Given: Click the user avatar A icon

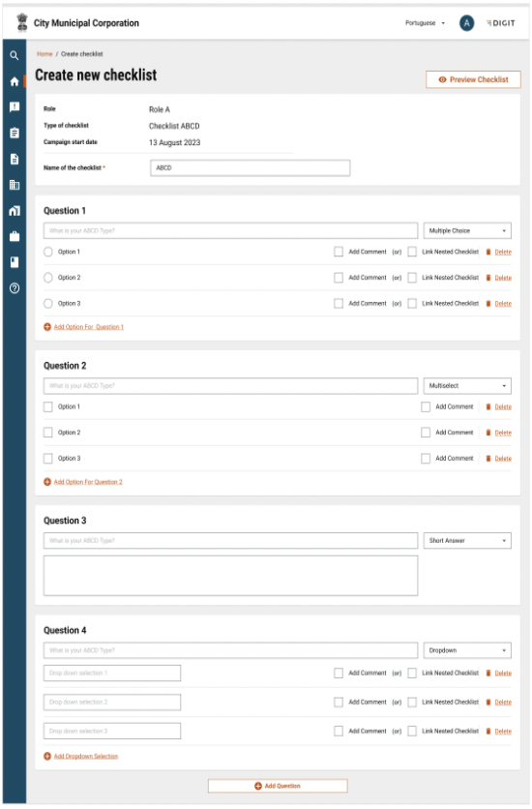Looking at the screenshot, I should [466, 22].
